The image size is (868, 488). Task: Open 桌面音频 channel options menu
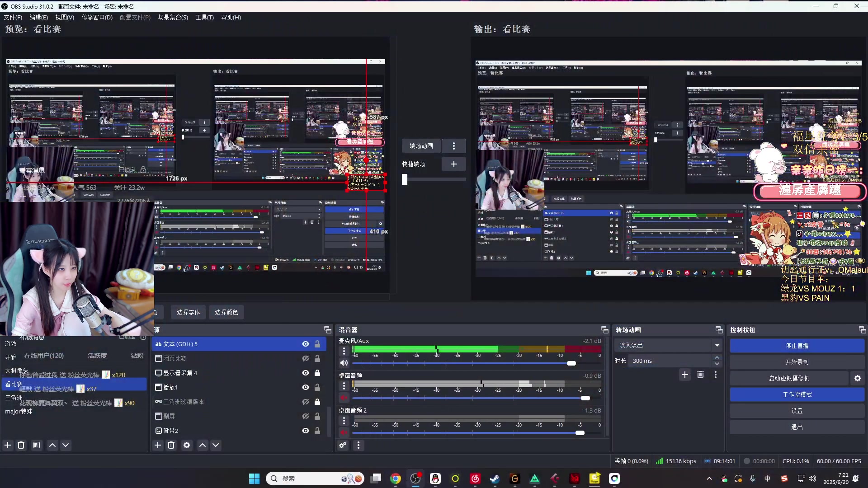344,386
